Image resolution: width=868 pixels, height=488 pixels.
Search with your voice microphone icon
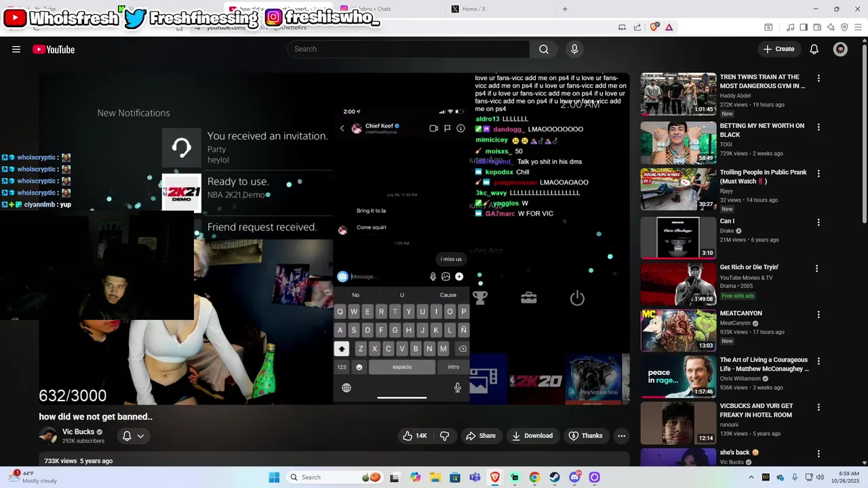click(x=574, y=49)
